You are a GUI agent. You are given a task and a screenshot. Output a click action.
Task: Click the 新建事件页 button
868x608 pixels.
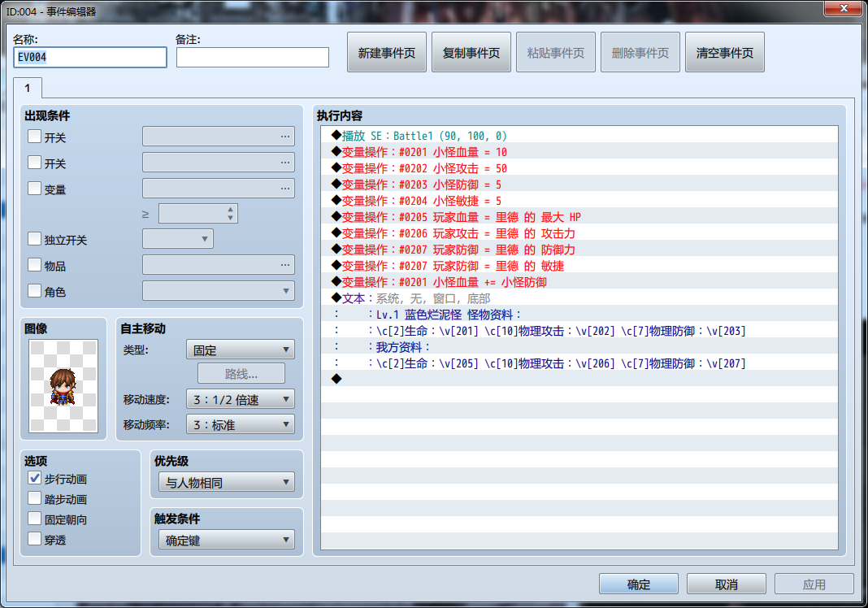(x=386, y=53)
